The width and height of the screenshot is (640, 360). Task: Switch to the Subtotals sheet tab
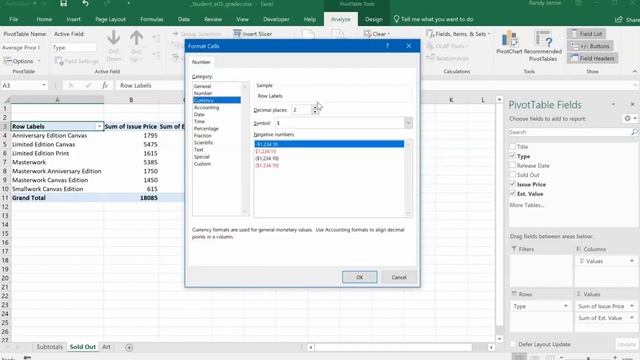pos(49,347)
